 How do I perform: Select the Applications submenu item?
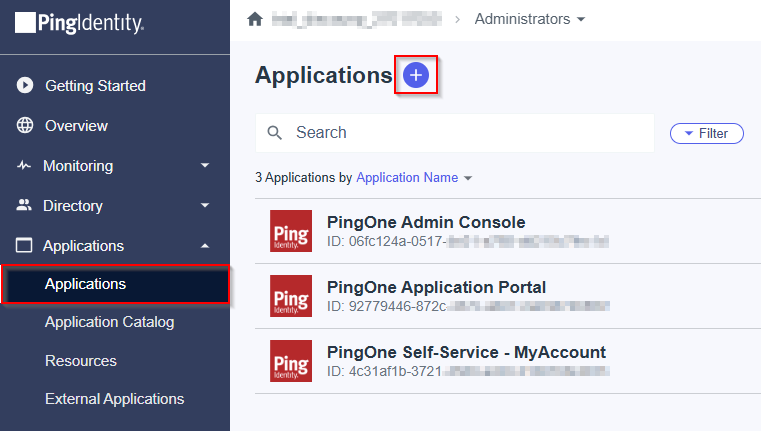click(x=116, y=284)
